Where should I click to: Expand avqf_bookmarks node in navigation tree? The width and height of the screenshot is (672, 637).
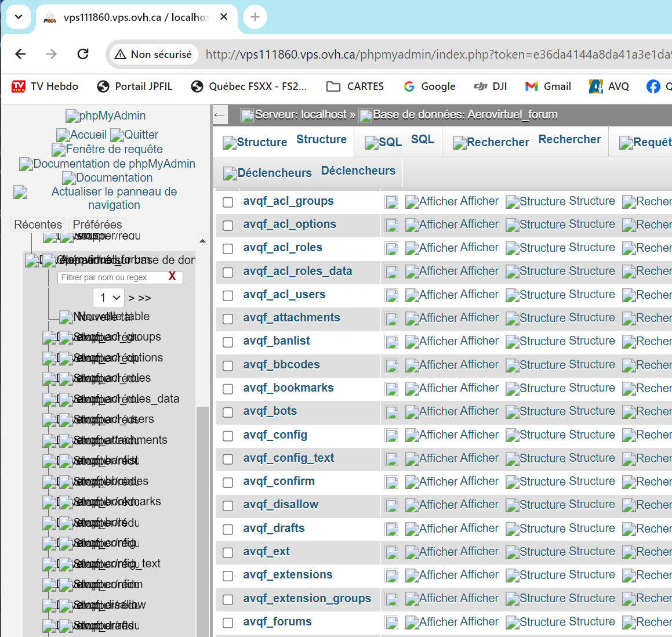49,502
